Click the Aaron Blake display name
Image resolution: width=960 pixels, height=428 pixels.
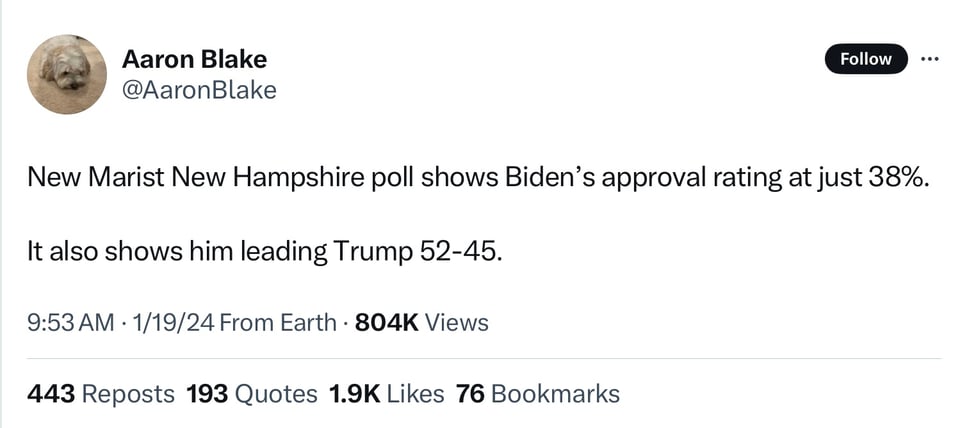point(194,58)
